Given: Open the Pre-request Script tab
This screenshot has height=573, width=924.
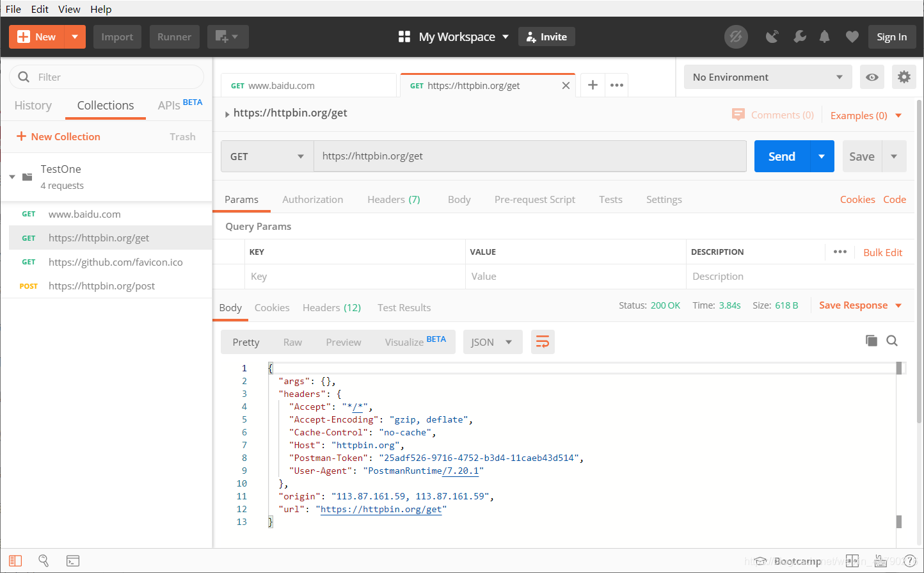Looking at the screenshot, I should (535, 200).
